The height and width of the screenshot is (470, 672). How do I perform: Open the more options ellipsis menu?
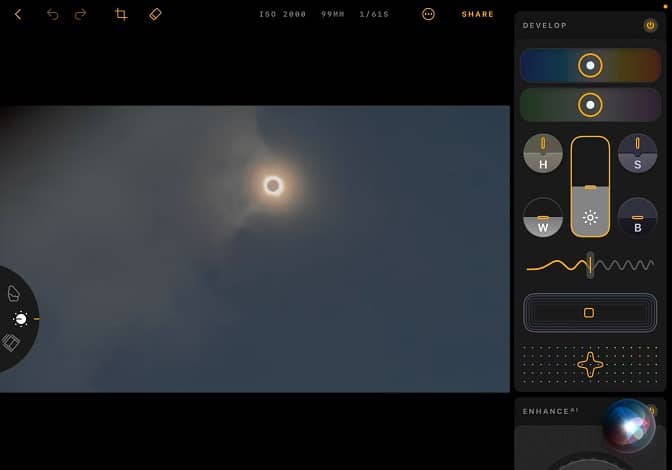coord(428,14)
